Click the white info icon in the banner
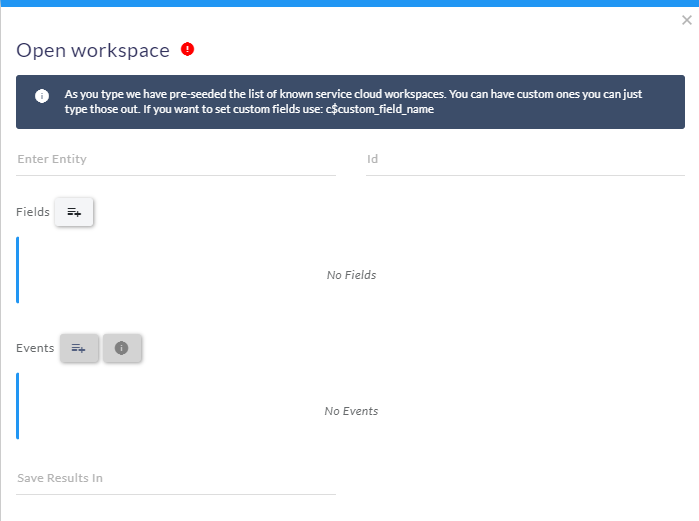The height and width of the screenshot is (521, 699). pyautogui.click(x=42, y=96)
